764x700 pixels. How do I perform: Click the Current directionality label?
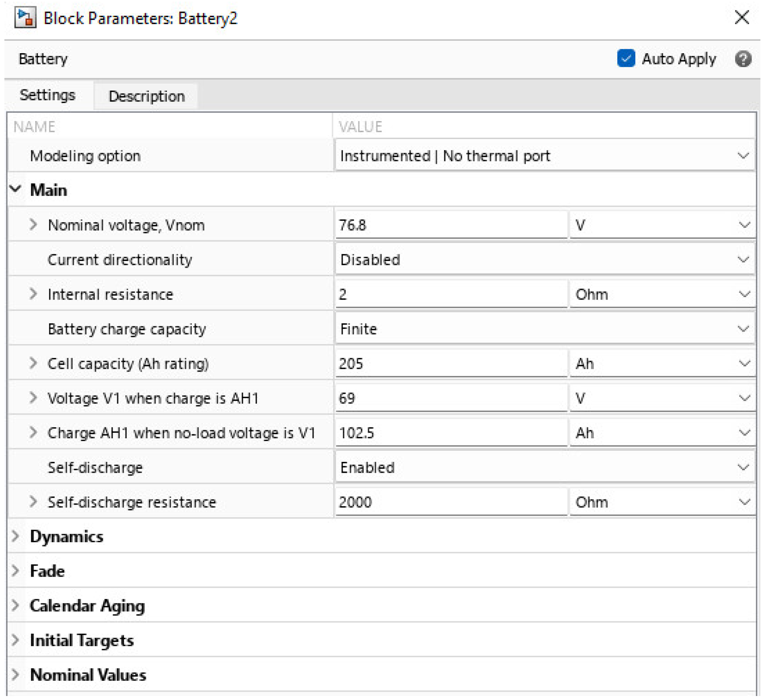click(120, 260)
